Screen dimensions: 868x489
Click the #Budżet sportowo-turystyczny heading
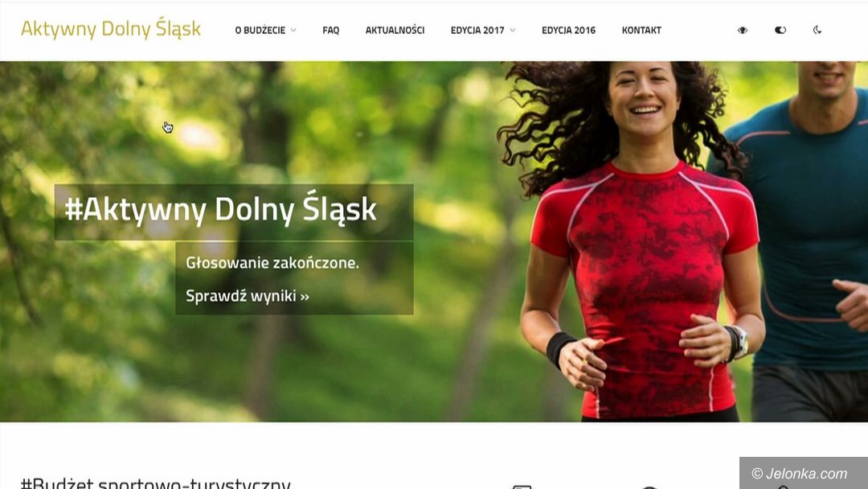coord(156,483)
